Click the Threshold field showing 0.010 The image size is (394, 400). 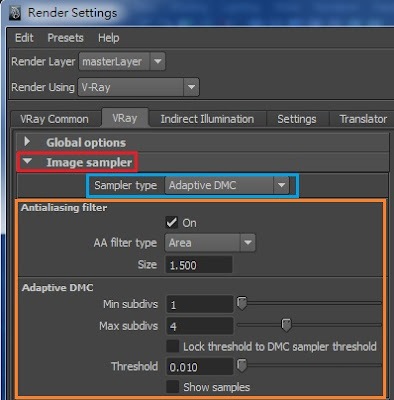[x=199, y=367]
